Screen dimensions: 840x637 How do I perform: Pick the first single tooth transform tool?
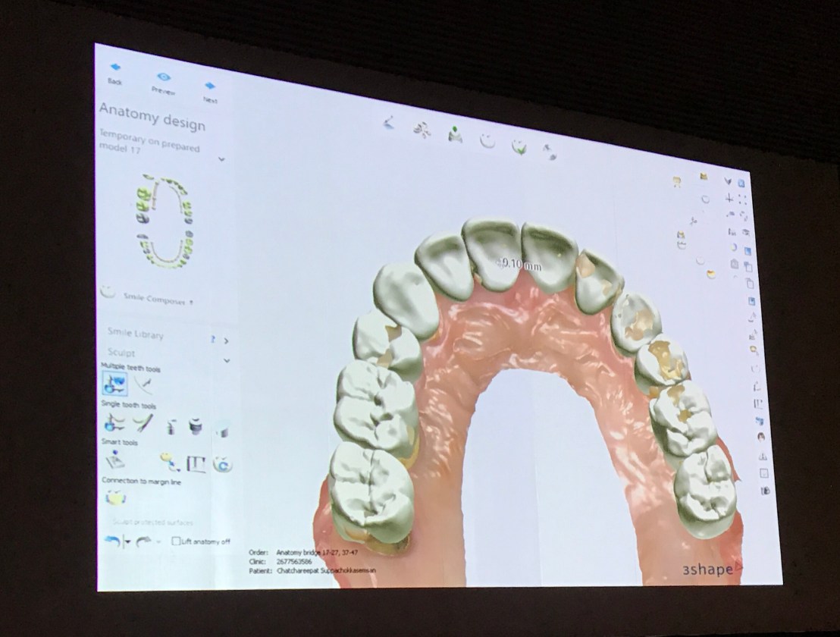[114, 422]
